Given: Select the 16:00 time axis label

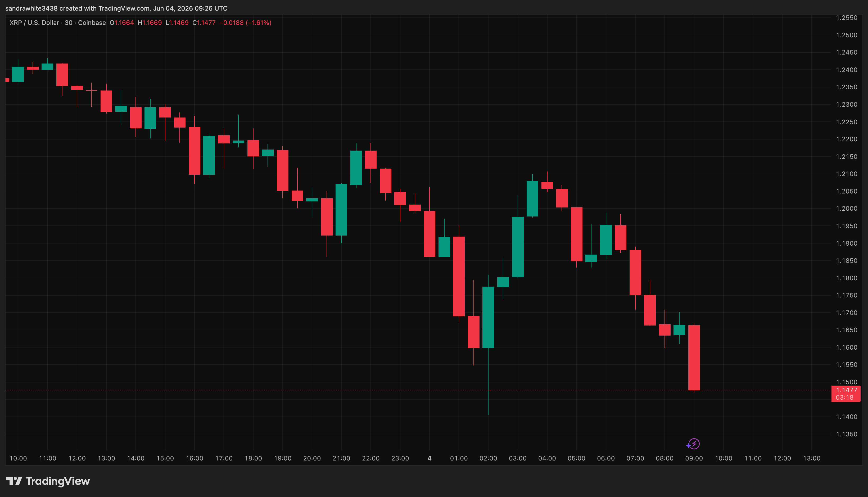Looking at the screenshot, I should 195,458.
